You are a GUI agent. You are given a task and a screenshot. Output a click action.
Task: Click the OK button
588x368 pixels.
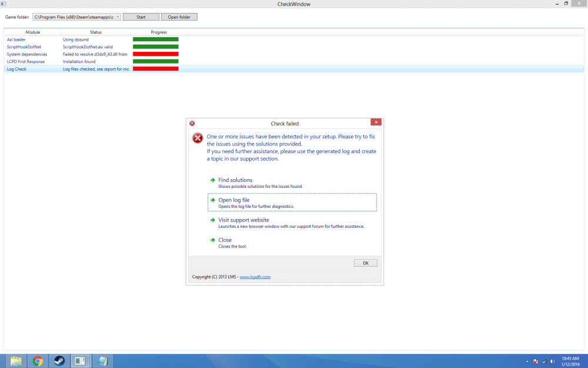pyautogui.click(x=366, y=263)
